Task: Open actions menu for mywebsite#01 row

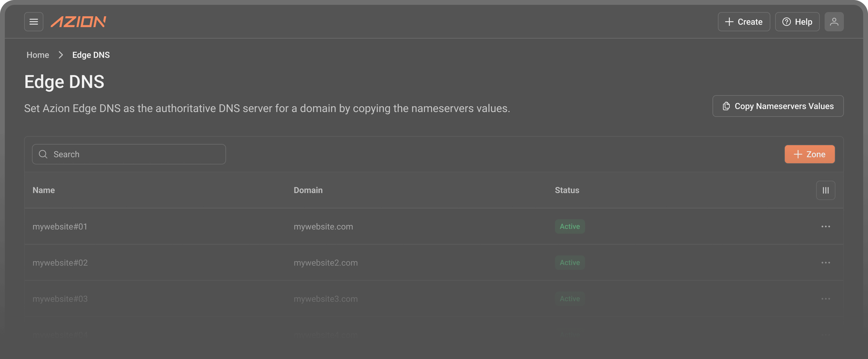Action: tap(826, 226)
